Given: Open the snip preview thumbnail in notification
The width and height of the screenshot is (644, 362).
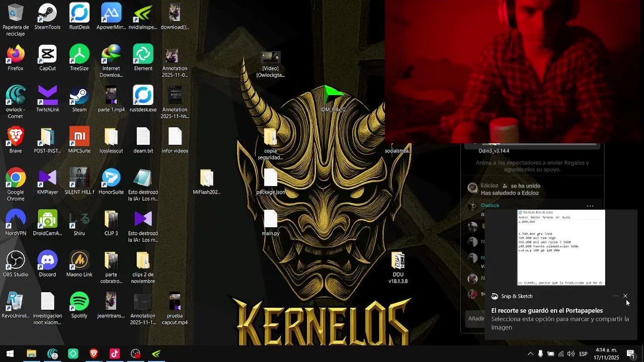Looking at the screenshot, I should click(561, 248).
